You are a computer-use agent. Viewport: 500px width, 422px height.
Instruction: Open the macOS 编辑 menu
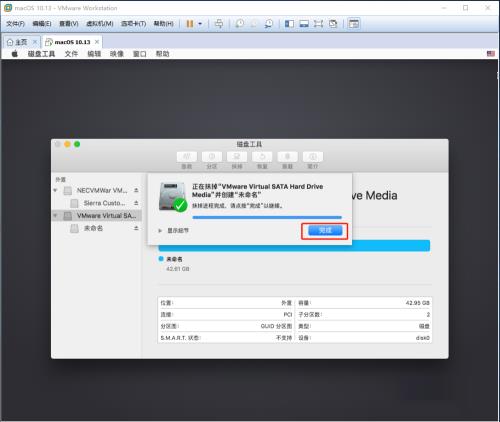tap(94, 54)
